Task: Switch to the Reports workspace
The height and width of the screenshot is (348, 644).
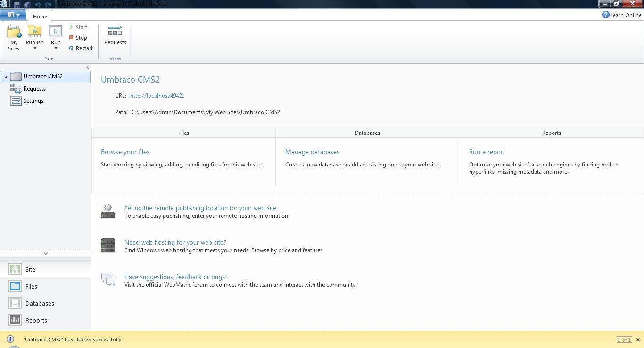Action: (x=45, y=320)
